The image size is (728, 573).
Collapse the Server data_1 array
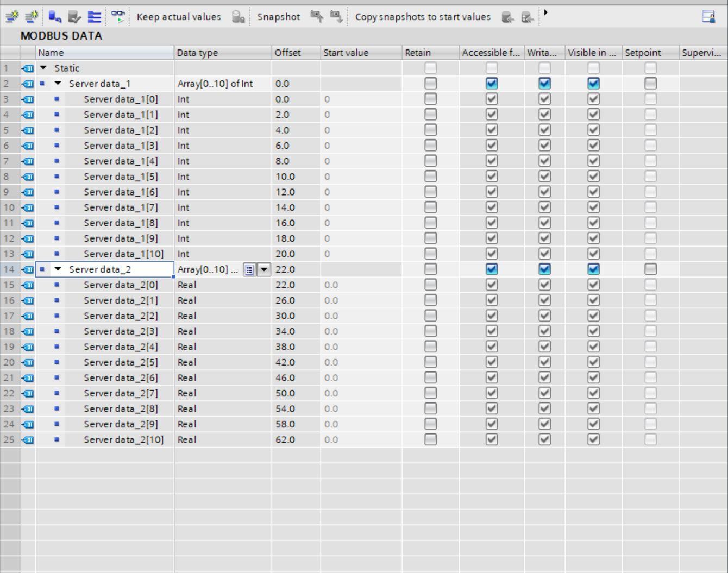58,84
